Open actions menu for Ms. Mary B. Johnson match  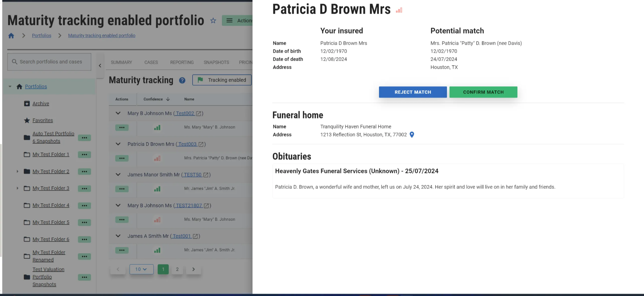coord(122,128)
